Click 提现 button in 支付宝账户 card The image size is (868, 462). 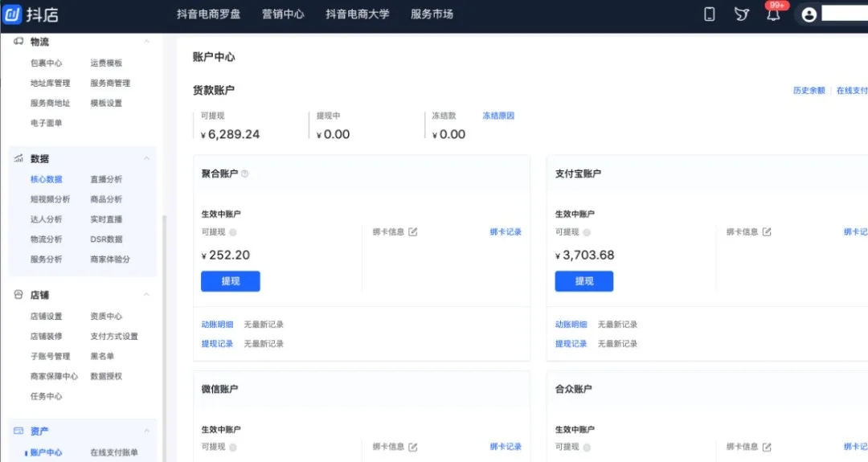point(584,281)
